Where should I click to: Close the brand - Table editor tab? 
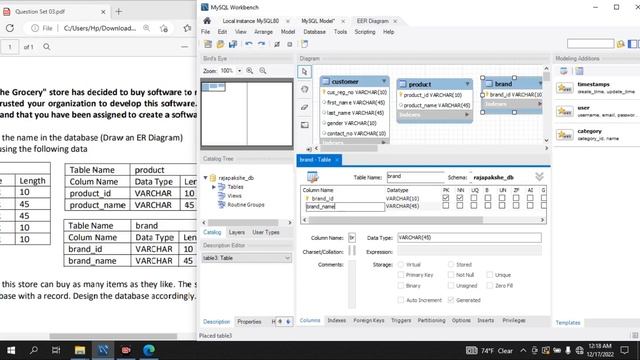coord(337,160)
